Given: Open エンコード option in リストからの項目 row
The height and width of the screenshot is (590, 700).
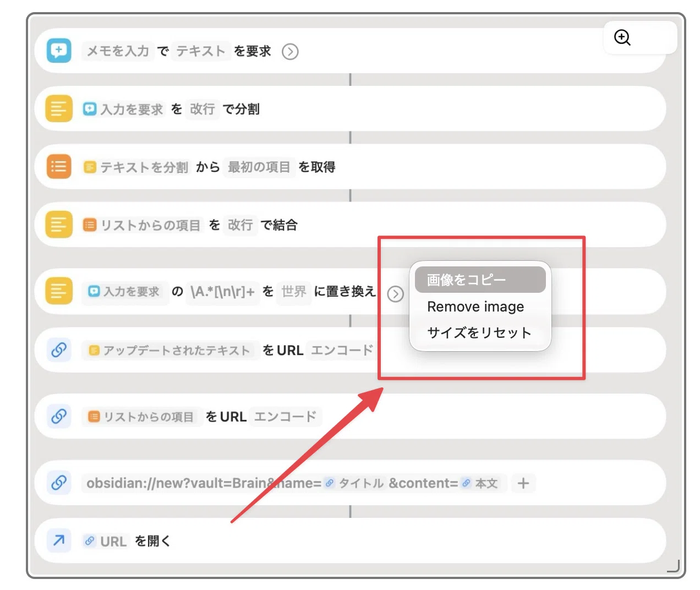Looking at the screenshot, I should point(285,417).
